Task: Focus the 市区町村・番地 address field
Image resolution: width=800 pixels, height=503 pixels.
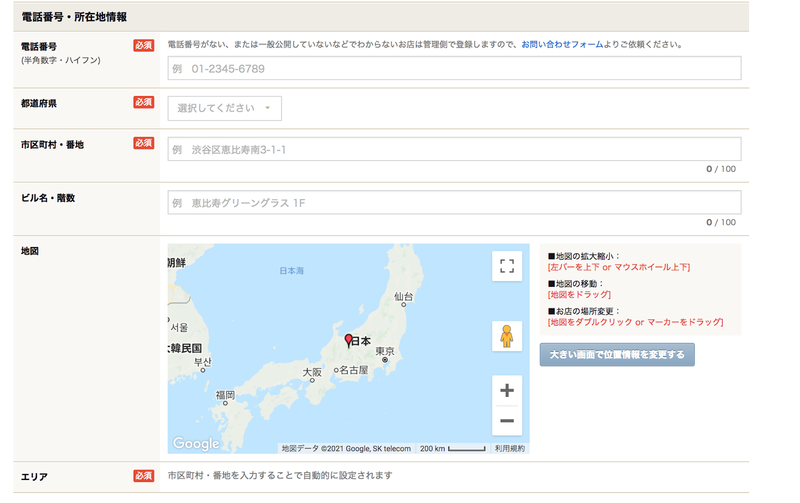Action: point(454,149)
